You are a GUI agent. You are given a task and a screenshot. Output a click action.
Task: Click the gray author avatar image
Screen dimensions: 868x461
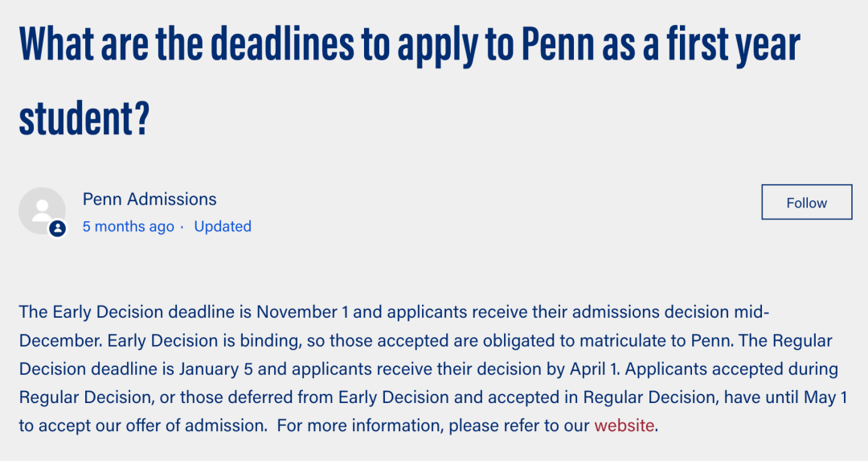coord(42,211)
